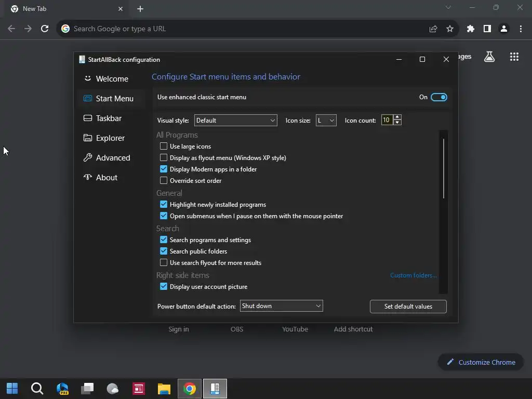Go forward in Chrome
Screen dimensions: 532x399
[x=28, y=29]
